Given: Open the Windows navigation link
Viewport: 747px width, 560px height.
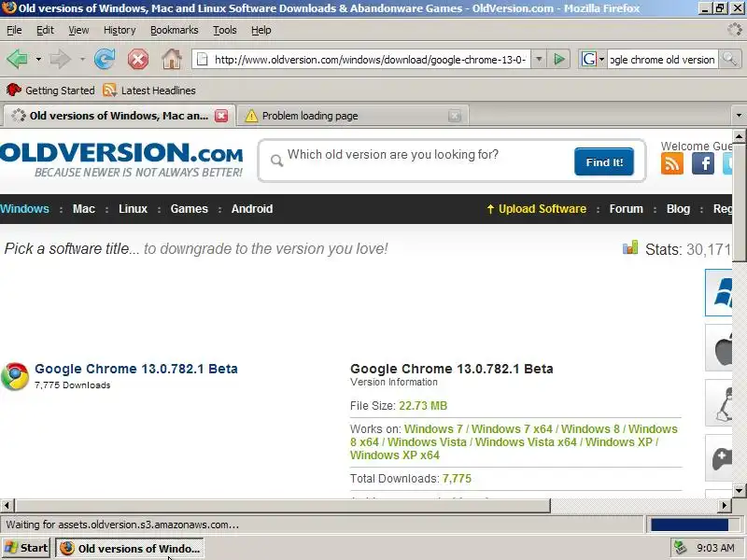Looking at the screenshot, I should [x=25, y=208].
